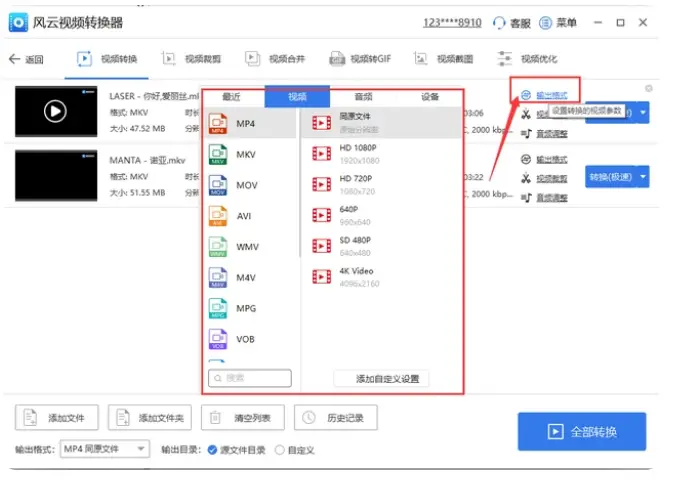674x490 pixels.
Task: Select 640P resolution option
Action: (x=382, y=215)
